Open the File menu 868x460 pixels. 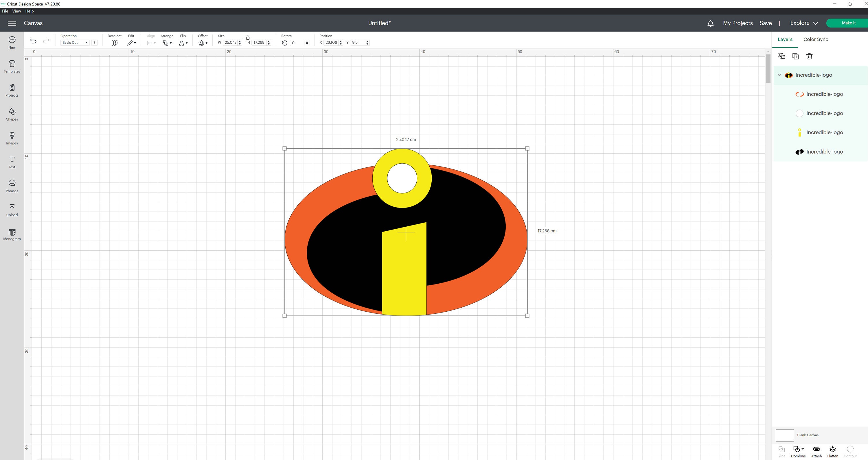[5, 11]
